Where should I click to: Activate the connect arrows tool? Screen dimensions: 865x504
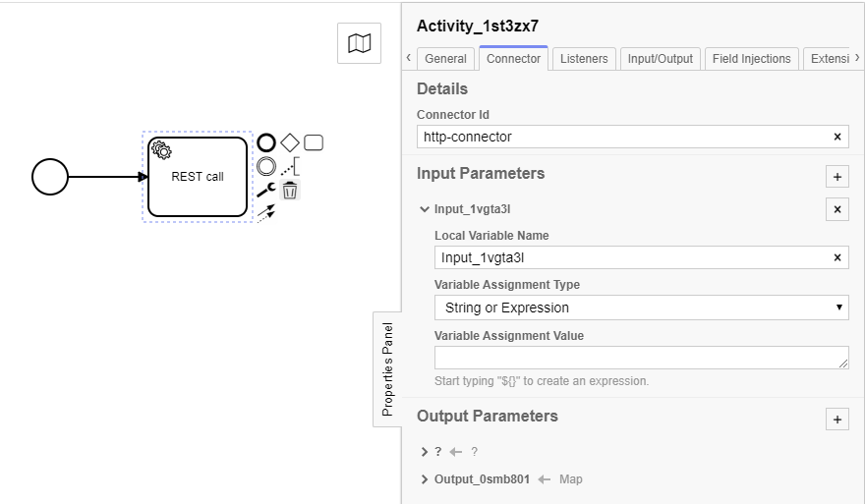click(x=266, y=212)
